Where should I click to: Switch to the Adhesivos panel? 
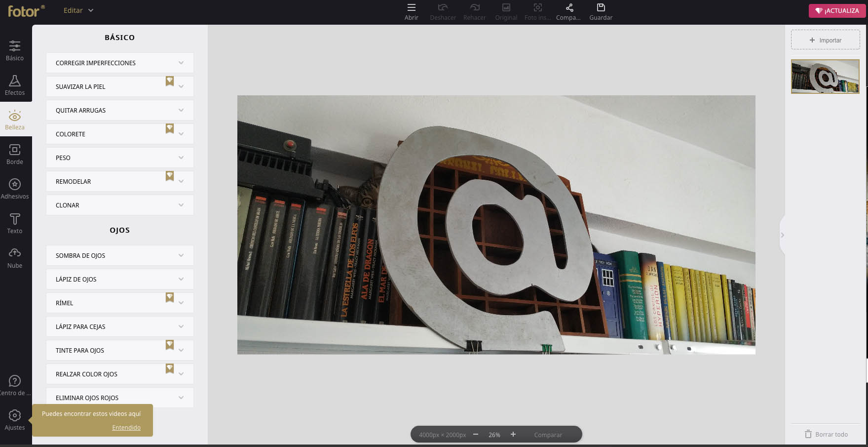(x=15, y=189)
